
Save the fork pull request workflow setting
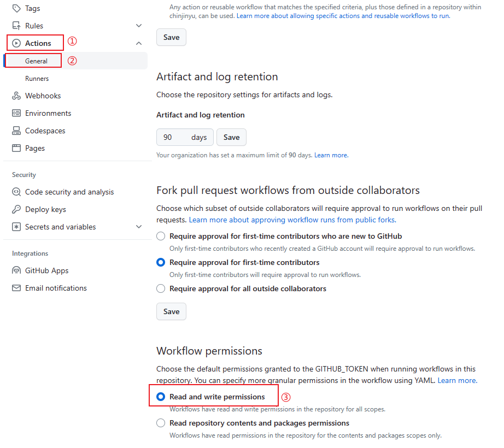(171, 311)
